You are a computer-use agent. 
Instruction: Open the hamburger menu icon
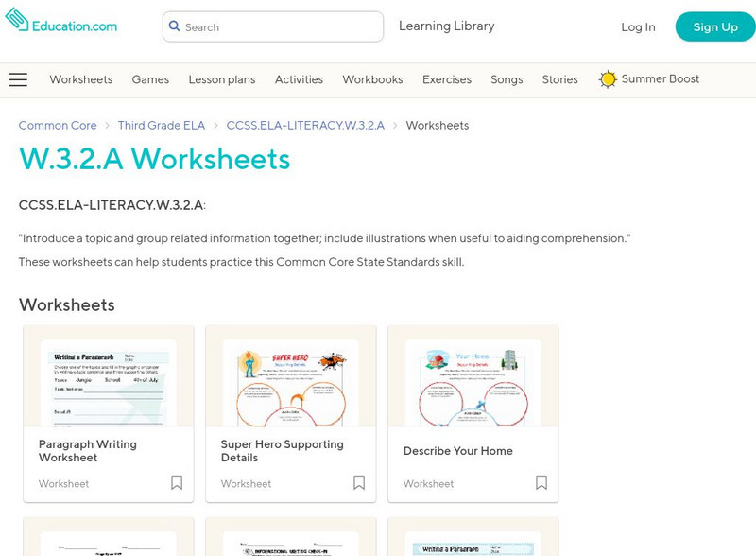coord(18,79)
